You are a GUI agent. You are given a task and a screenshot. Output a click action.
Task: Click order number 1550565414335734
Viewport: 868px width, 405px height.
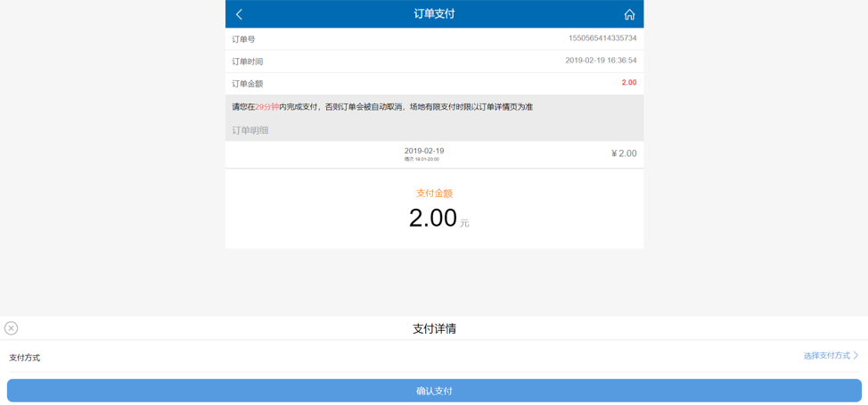click(x=602, y=38)
